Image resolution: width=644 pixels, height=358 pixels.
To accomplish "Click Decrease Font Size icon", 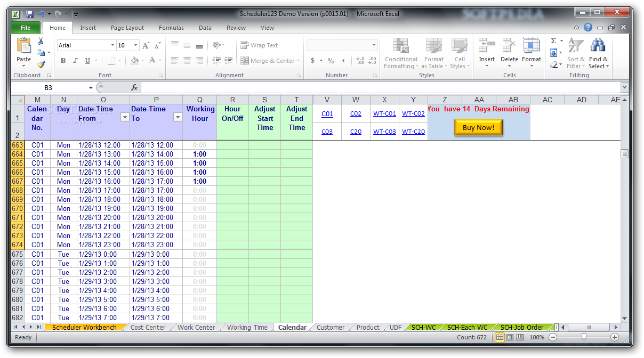I will [x=158, y=45].
